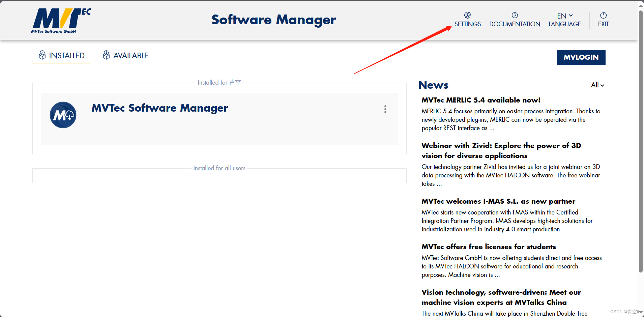
Task: Click the 'Installed for all users' label
Action: coord(219,168)
